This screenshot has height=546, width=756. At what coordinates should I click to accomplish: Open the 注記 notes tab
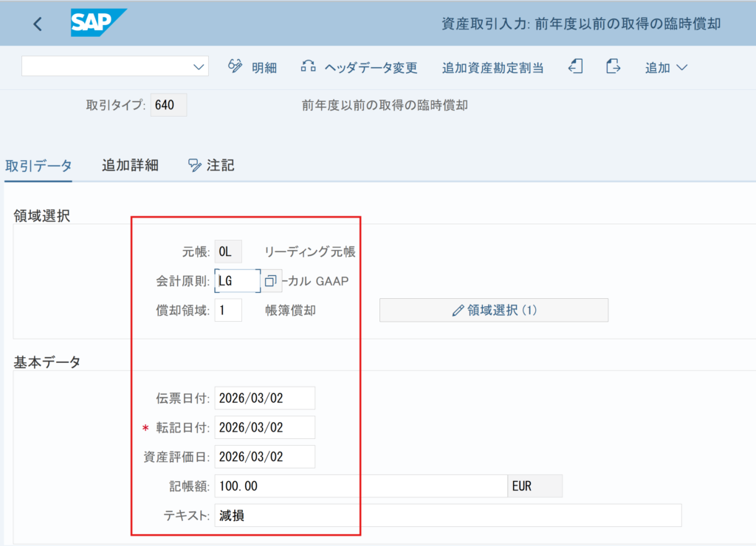(x=212, y=165)
